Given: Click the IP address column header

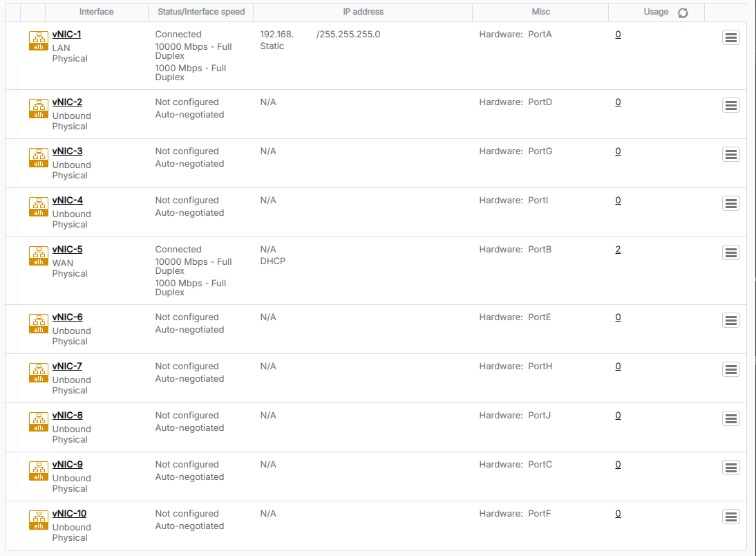Looking at the screenshot, I should 363,12.
